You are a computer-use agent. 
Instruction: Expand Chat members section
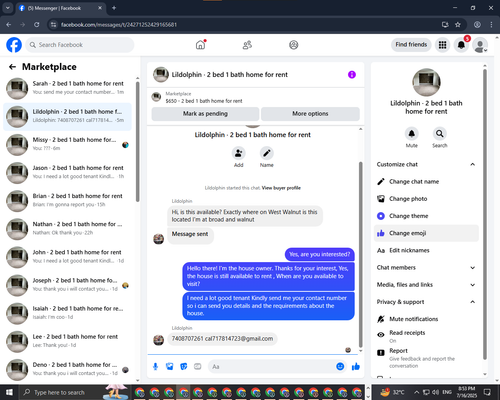coord(426,268)
